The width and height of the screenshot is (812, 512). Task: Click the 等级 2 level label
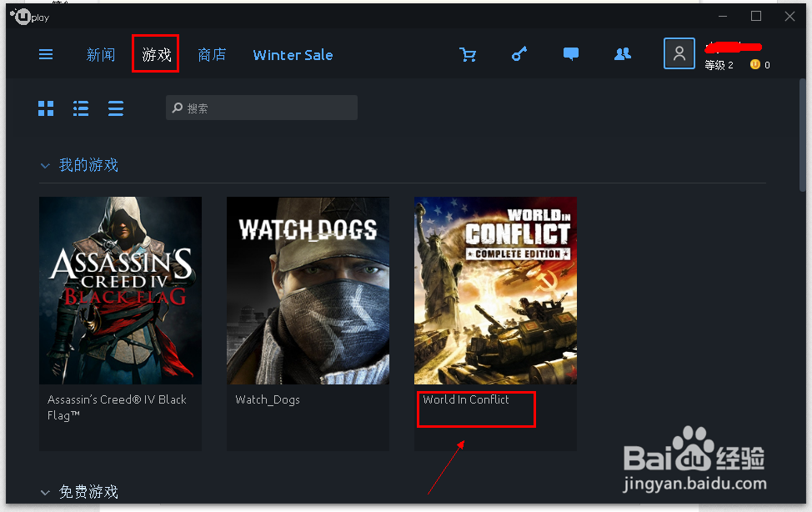coord(719,65)
